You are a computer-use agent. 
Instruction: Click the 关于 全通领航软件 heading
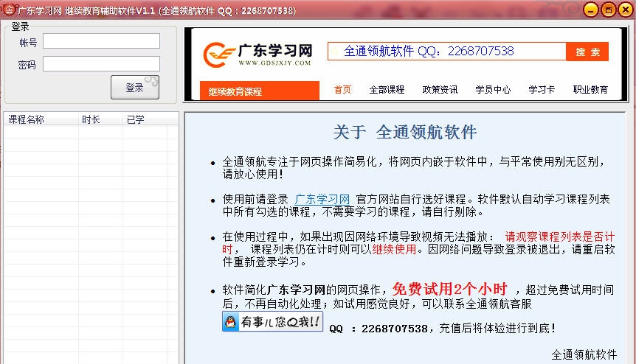(405, 133)
